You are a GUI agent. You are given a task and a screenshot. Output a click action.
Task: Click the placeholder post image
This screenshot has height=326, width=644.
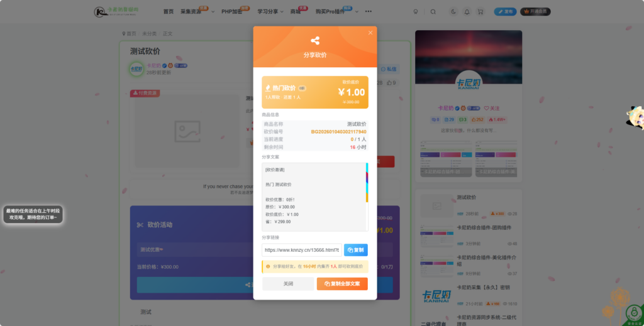click(x=187, y=131)
